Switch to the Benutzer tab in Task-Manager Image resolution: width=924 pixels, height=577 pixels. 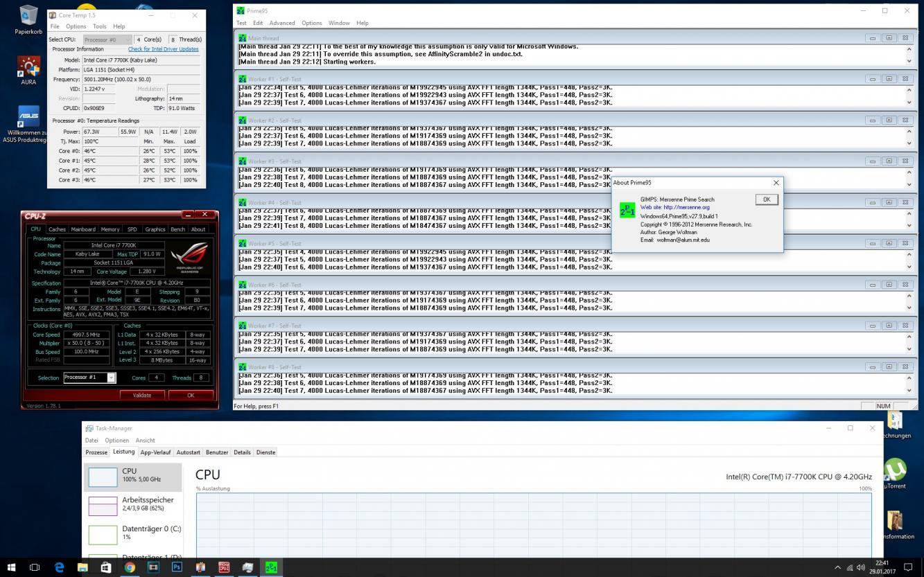tap(217, 452)
